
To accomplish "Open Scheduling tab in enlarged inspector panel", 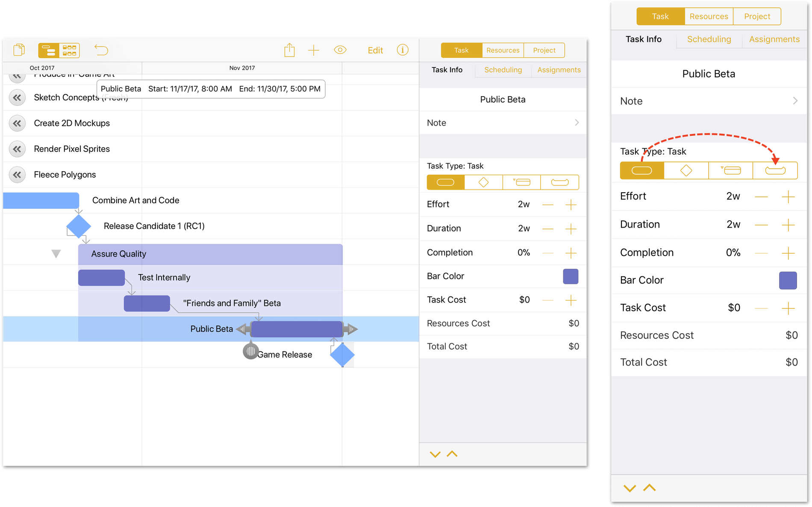I will (709, 39).
